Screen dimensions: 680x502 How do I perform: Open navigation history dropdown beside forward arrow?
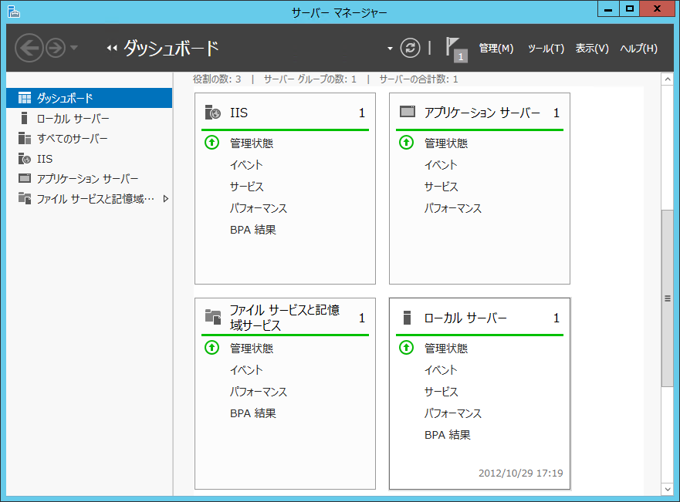point(74,48)
